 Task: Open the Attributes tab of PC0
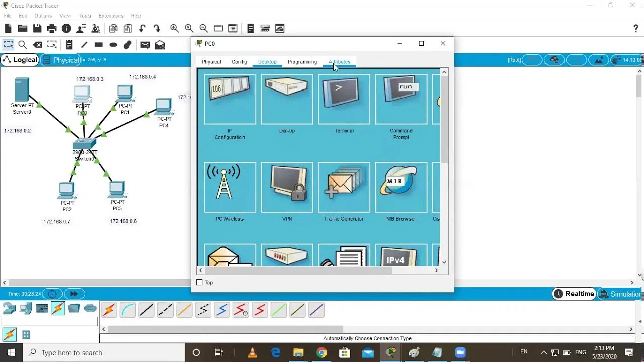[x=340, y=62]
